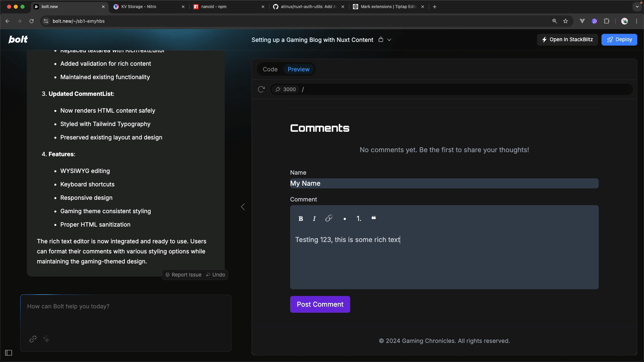Image resolution: width=644 pixels, height=362 pixels.
Task: Click the Post Comment button
Action: click(320, 304)
